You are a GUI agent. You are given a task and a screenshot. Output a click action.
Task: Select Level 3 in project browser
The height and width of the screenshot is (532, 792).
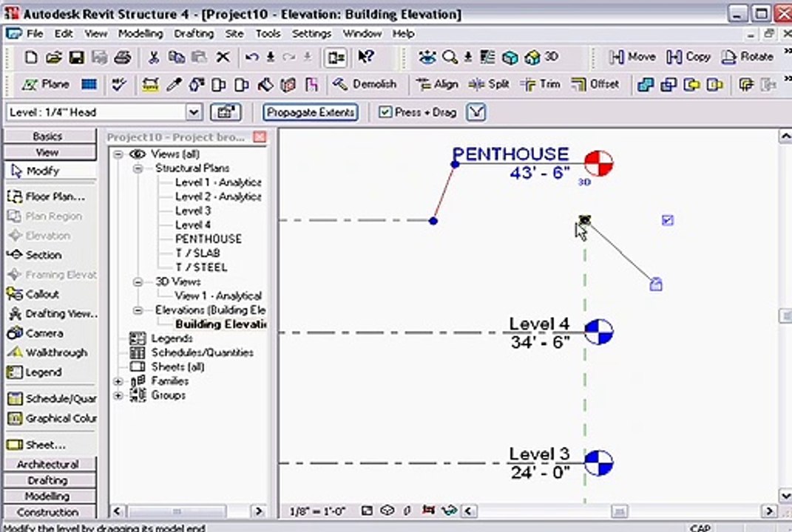point(193,211)
